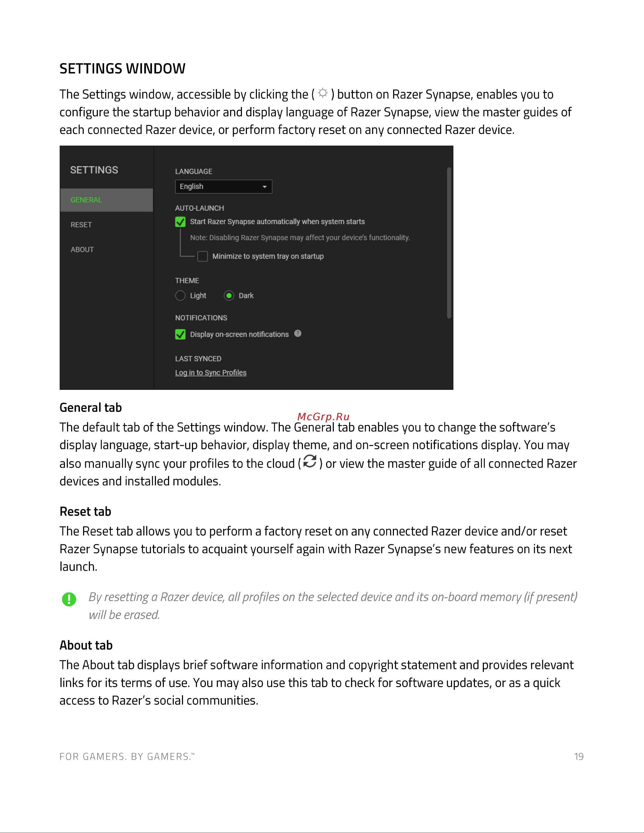Enable Minimize to system tray on startup
The image size is (644, 833).
(x=202, y=256)
